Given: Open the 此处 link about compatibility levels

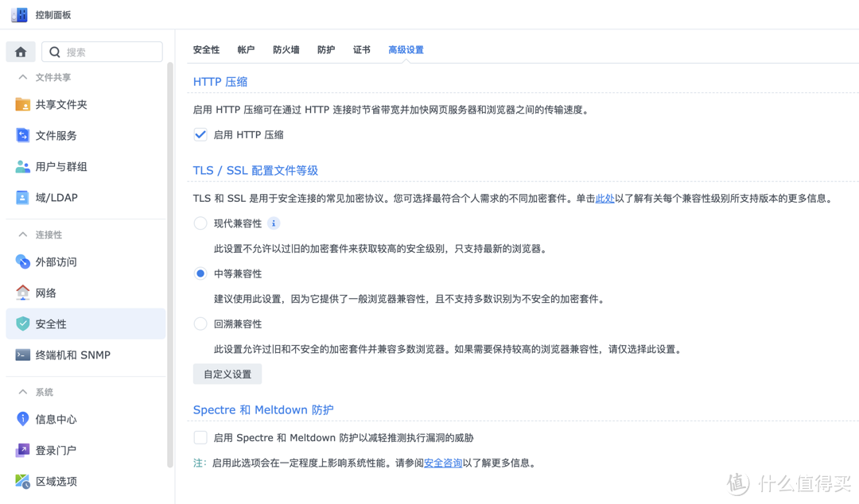Looking at the screenshot, I should click(x=604, y=198).
